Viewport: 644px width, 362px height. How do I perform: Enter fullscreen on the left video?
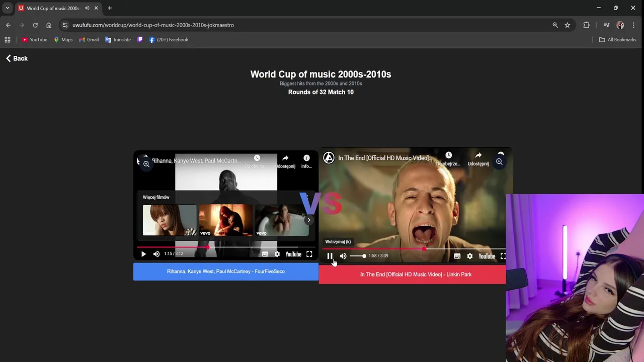(309, 254)
